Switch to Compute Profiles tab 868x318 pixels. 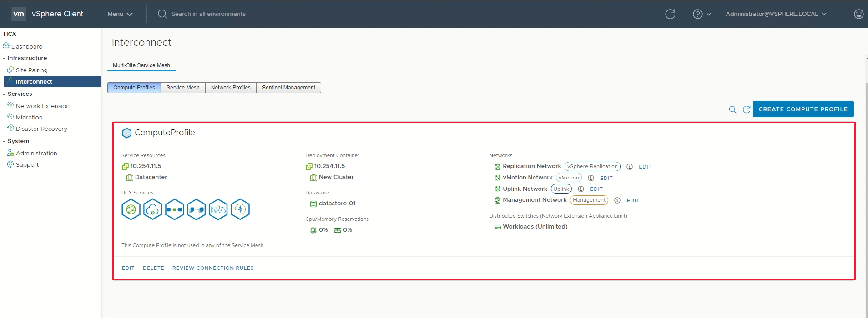click(x=134, y=88)
